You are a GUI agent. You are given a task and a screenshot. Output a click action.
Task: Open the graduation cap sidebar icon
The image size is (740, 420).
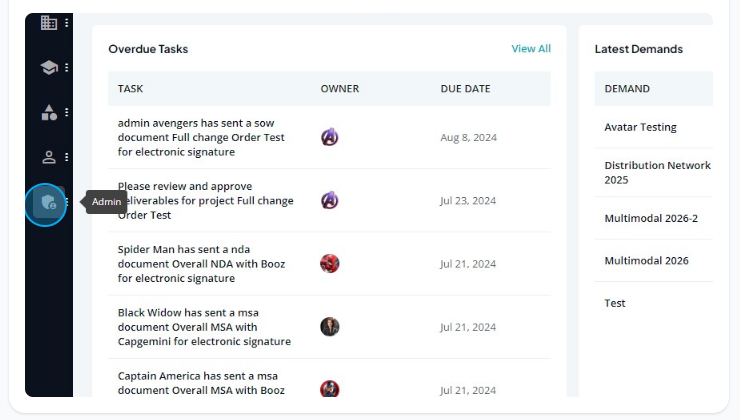[x=49, y=67]
